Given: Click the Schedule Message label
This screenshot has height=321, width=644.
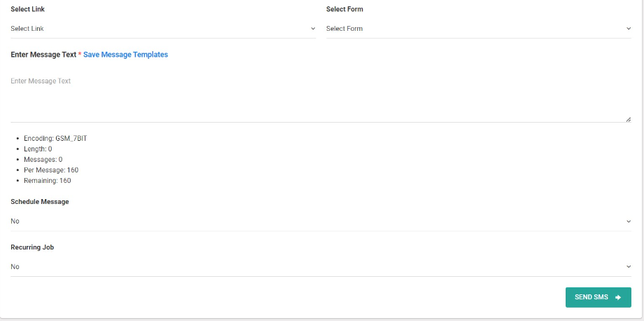Looking at the screenshot, I should pyautogui.click(x=40, y=202).
